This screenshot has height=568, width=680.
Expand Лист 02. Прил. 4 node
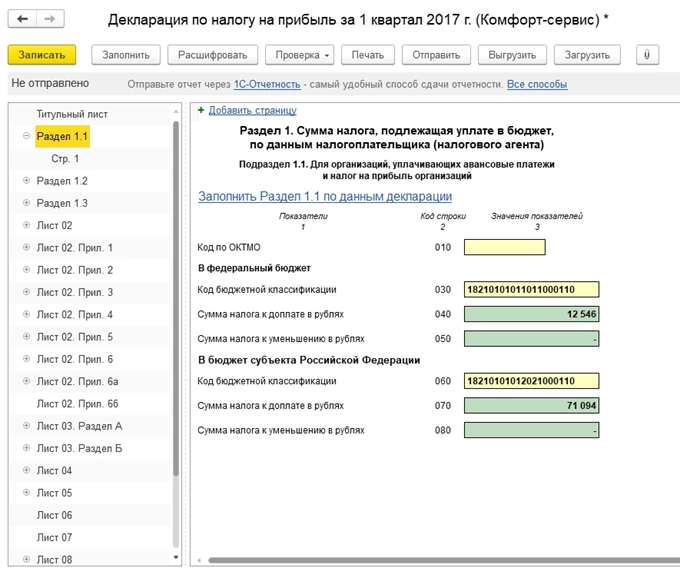point(26,314)
